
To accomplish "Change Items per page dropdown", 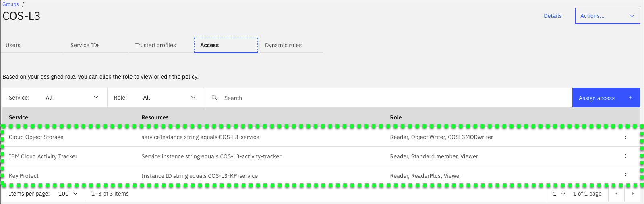I will tap(68, 194).
